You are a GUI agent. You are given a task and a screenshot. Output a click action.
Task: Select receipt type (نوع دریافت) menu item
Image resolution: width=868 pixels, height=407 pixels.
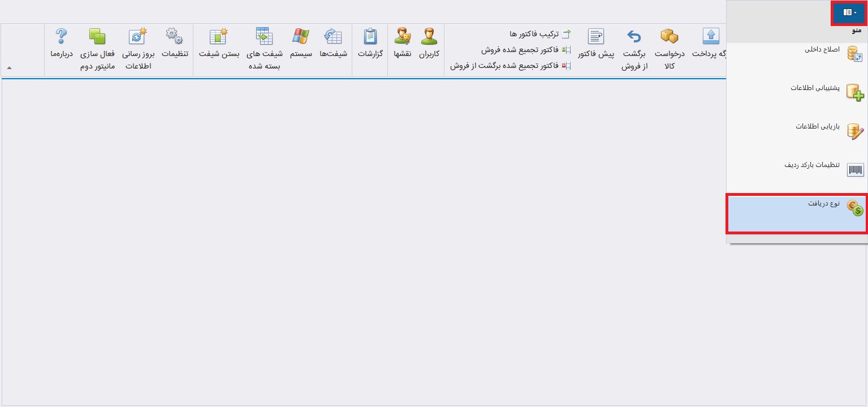coord(797,212)
